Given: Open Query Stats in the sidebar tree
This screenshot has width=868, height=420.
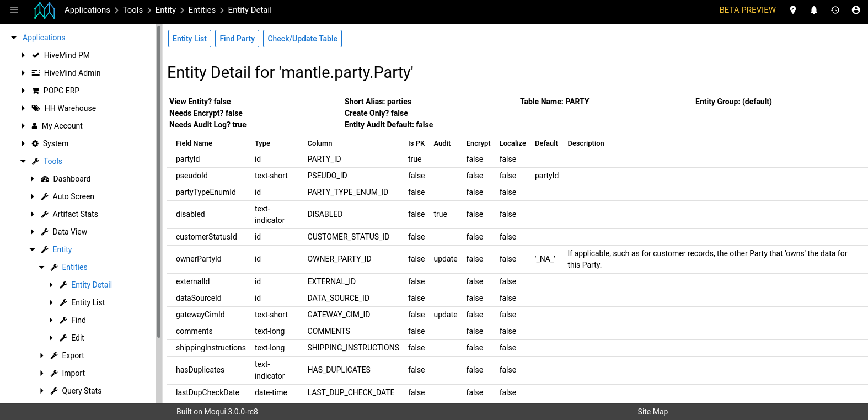Looking at the screenshot, I should (82, 391).
